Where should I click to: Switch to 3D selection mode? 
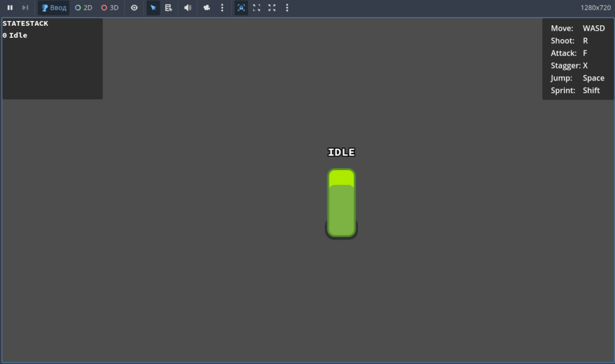click(110, 8)
